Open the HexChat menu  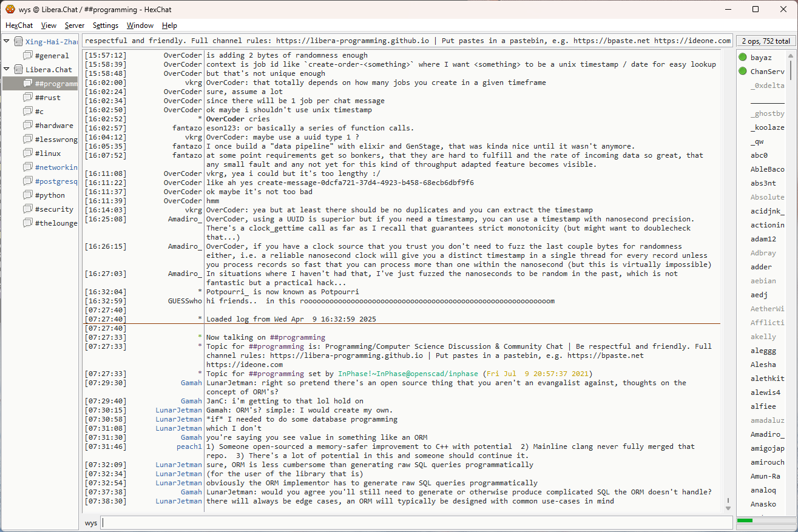19,25
